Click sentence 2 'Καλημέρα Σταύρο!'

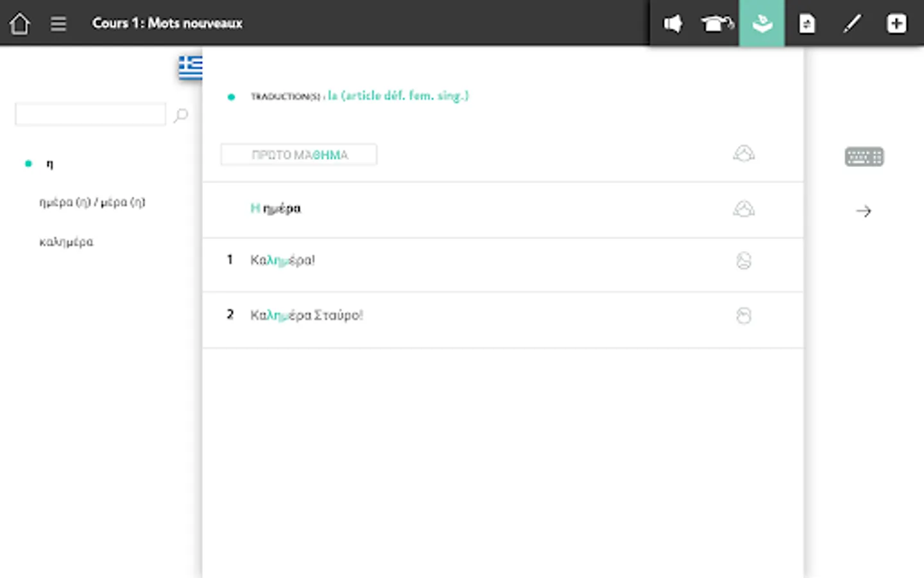click(x=307, y=315)
